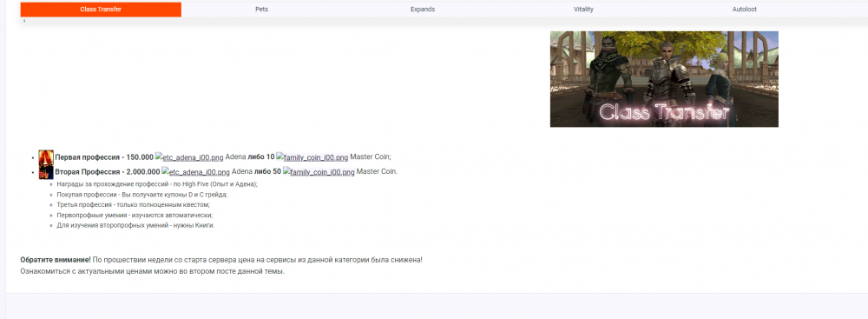Click the line 'Первопрофные умения - изучаются автоматически'
The width and height of the screenshot is (868, 319).
[x=135, y=216]
